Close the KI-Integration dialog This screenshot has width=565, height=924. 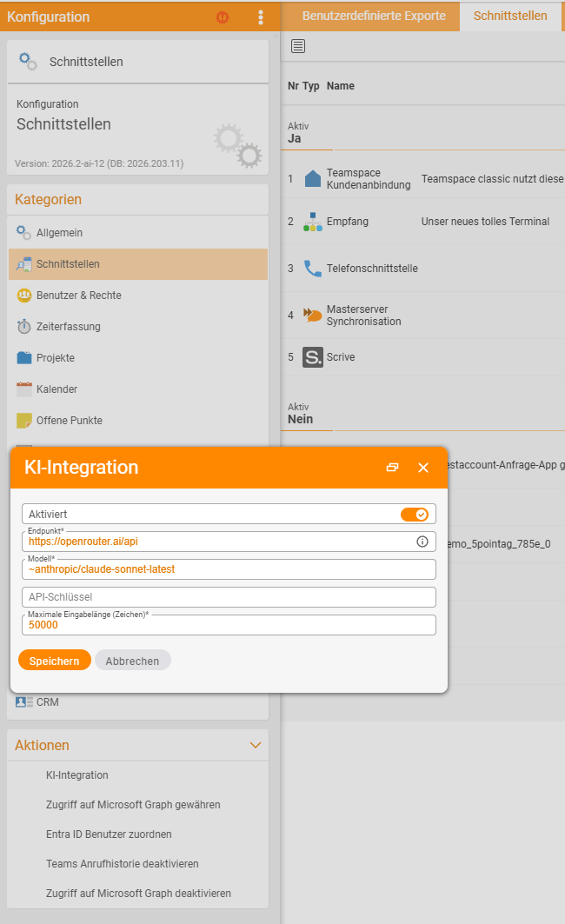coord(423,468)
